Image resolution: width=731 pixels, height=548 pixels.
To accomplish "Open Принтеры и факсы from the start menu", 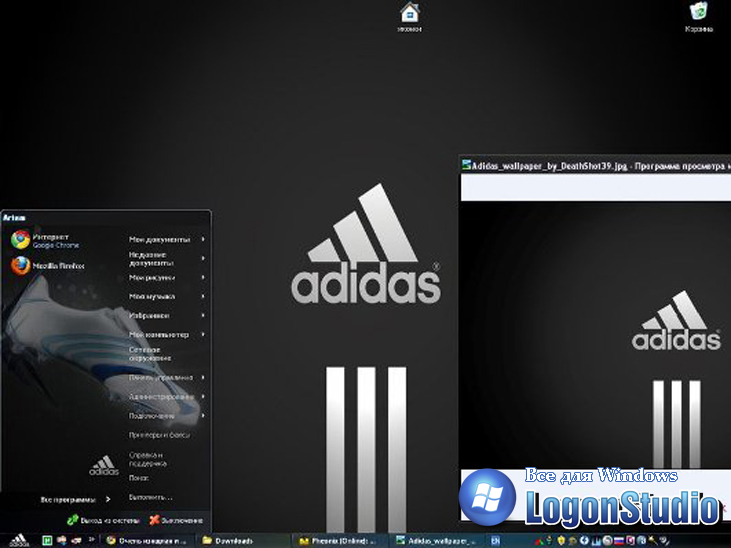I will (x=159, y=435).
